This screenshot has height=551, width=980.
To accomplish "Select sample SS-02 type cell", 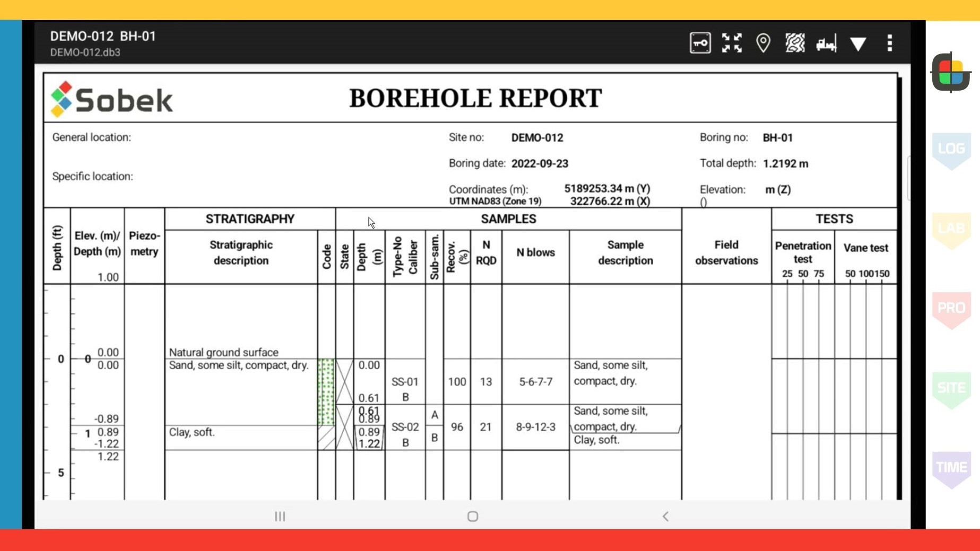I will [405, 427].
